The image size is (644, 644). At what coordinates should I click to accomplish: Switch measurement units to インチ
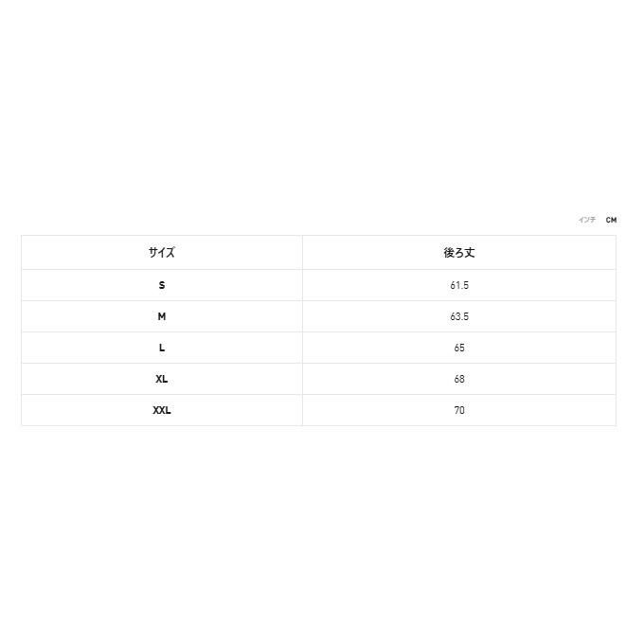tap(587, 220)
